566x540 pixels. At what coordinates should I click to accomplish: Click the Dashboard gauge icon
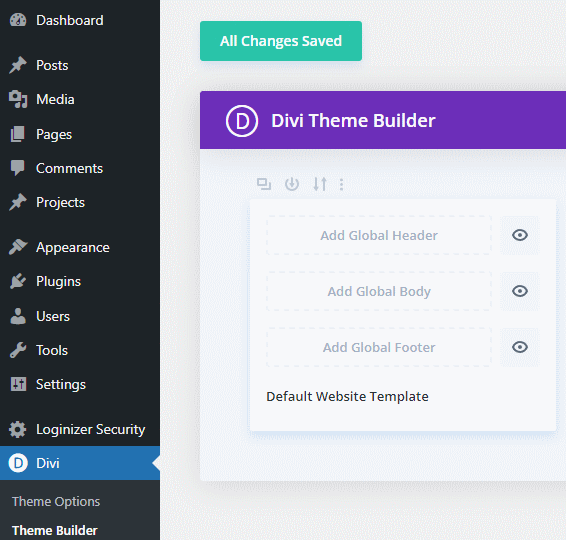coord(18,20)
